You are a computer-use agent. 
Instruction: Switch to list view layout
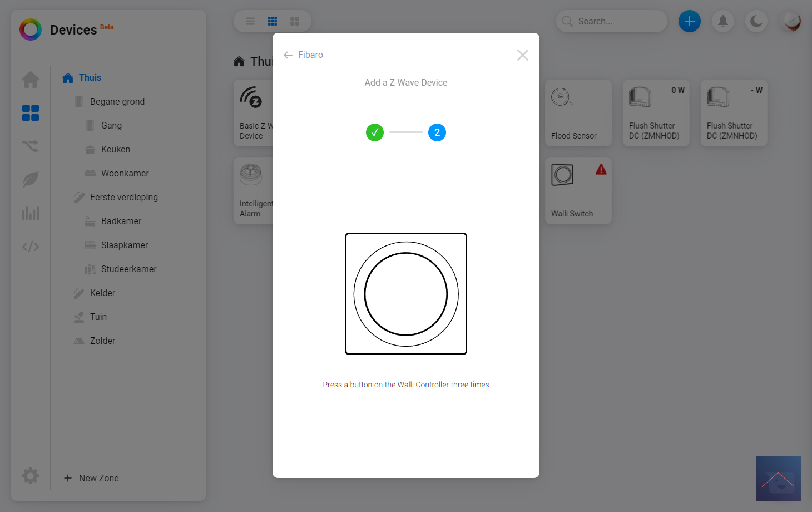[x=250, y=21]
